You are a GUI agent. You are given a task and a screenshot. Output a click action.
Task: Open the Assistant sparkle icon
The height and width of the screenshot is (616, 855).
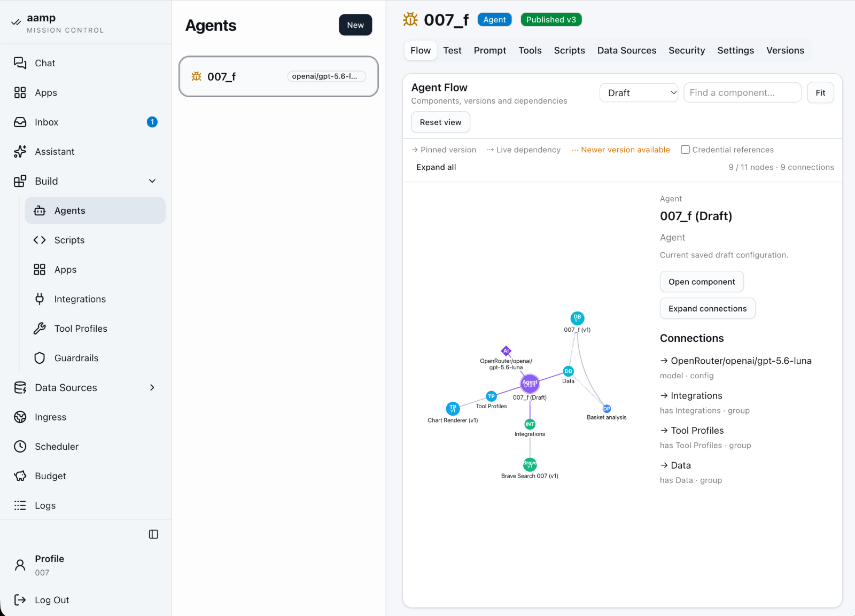20,152
